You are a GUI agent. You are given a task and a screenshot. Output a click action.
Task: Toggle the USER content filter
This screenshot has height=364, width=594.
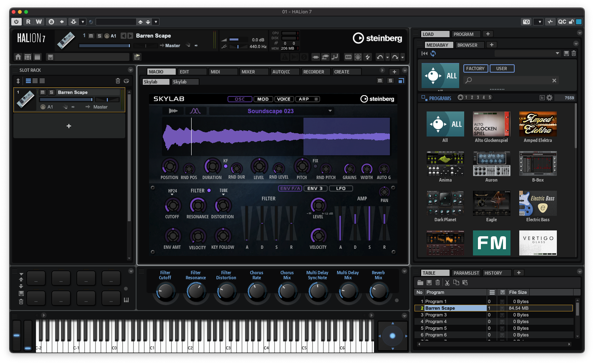(x=502, y=68)
